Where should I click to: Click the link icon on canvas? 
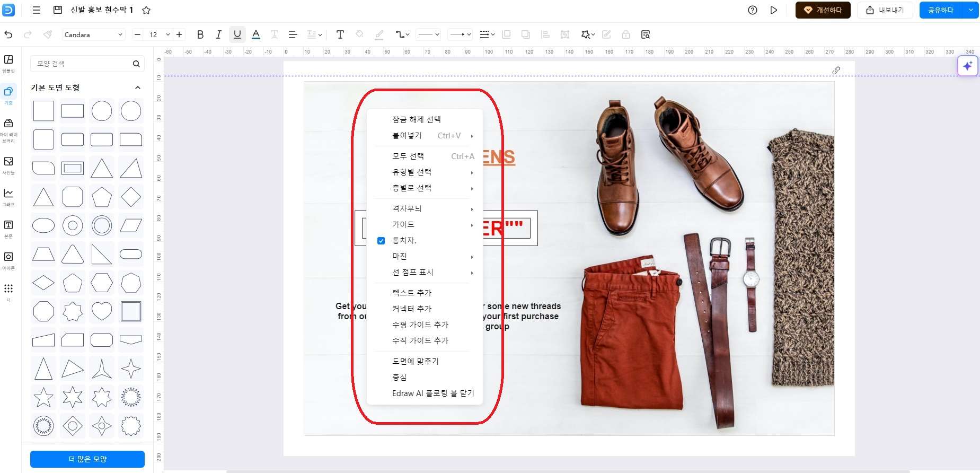click(836, 70)
